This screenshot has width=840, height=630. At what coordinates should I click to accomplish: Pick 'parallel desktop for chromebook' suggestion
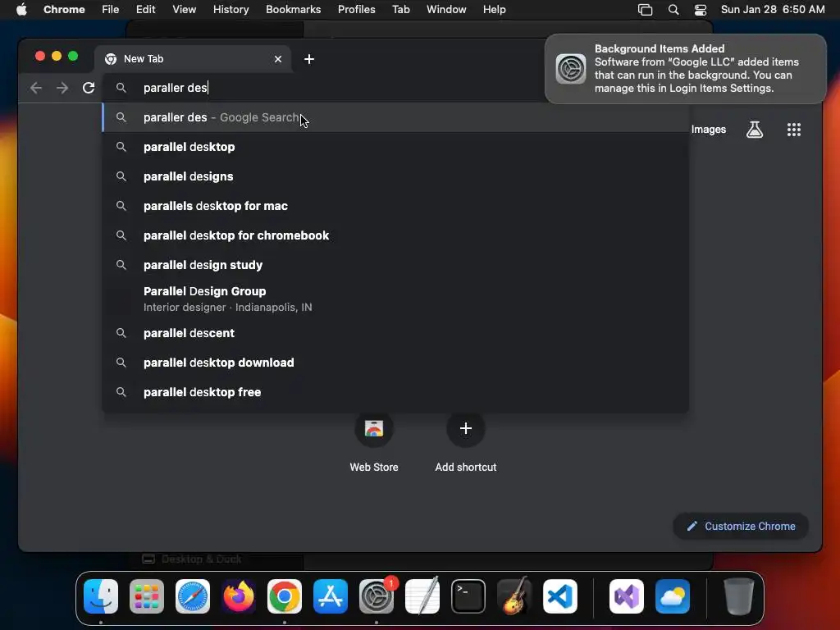[x=395, y=235]
